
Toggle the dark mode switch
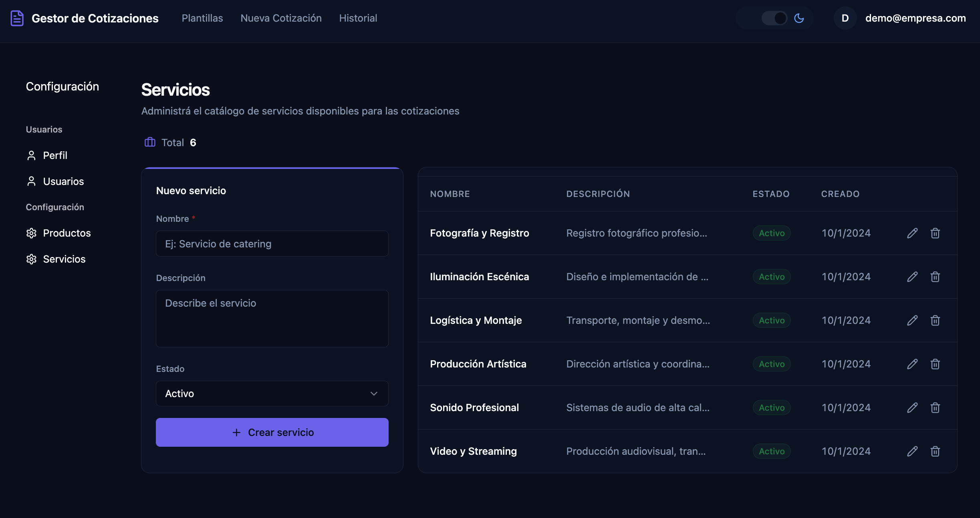774,18
